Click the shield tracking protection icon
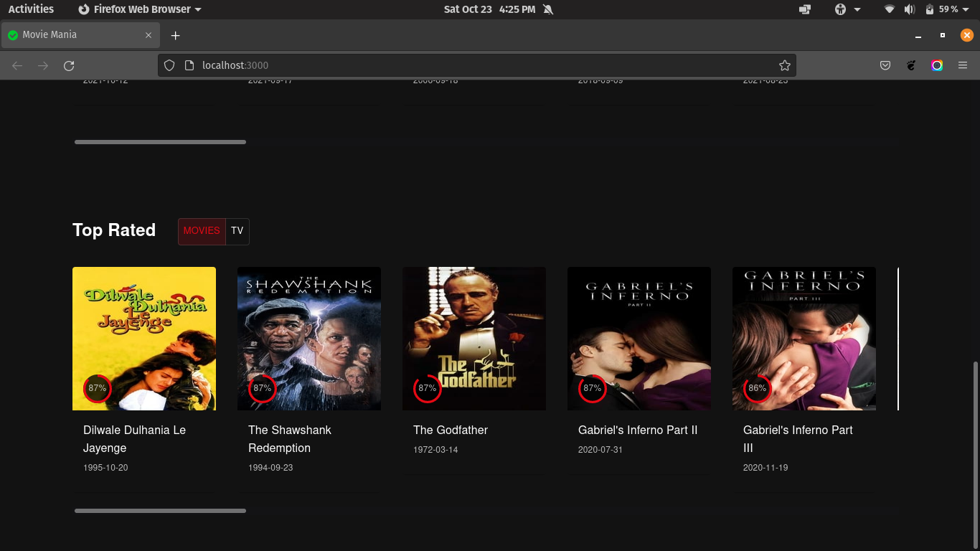Viewport: 980px width, 551px height. point(169,65)
